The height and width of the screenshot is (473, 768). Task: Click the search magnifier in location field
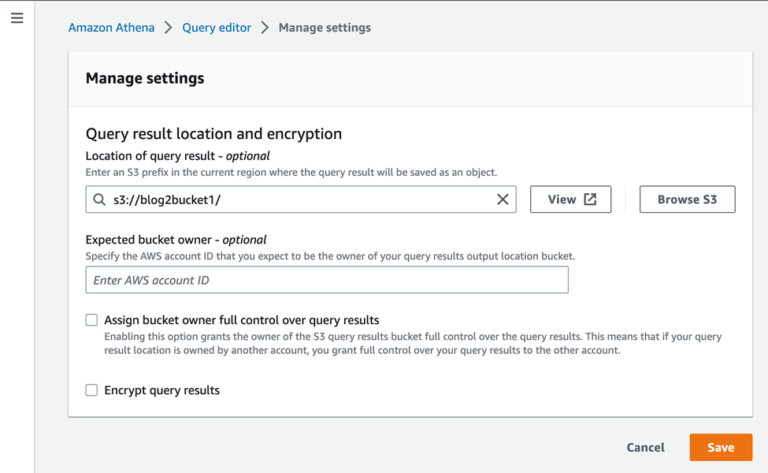(99, 199)
